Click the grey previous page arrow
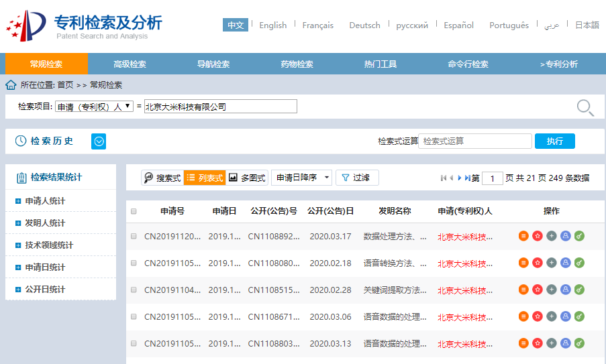606x364 pixels. [x=452, y=178]
